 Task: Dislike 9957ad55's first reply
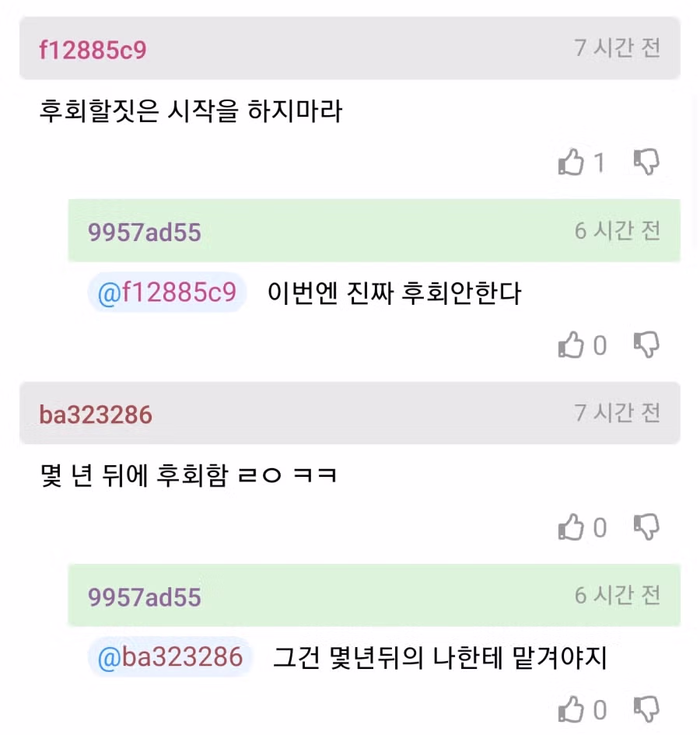646,345
